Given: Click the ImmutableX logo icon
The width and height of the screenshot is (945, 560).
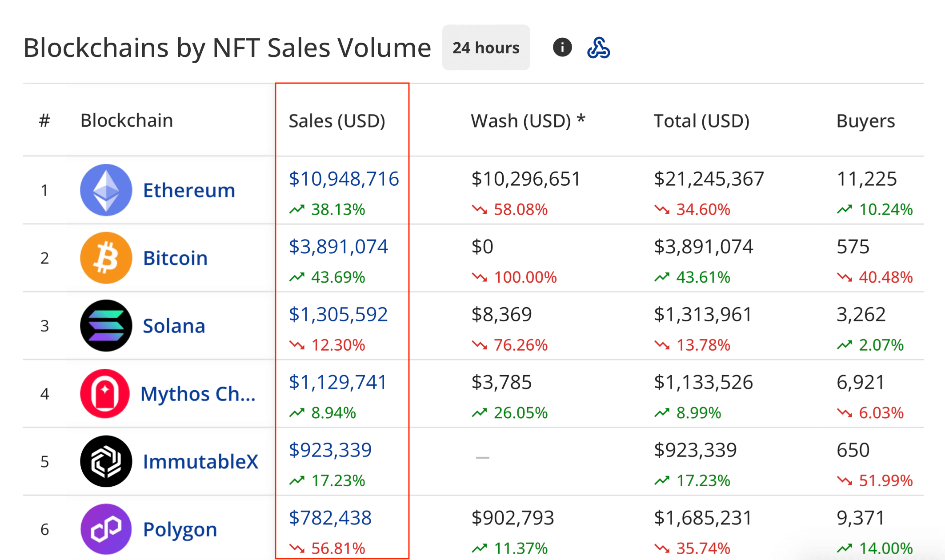Looking at the screenshot, I should [106, 461].
